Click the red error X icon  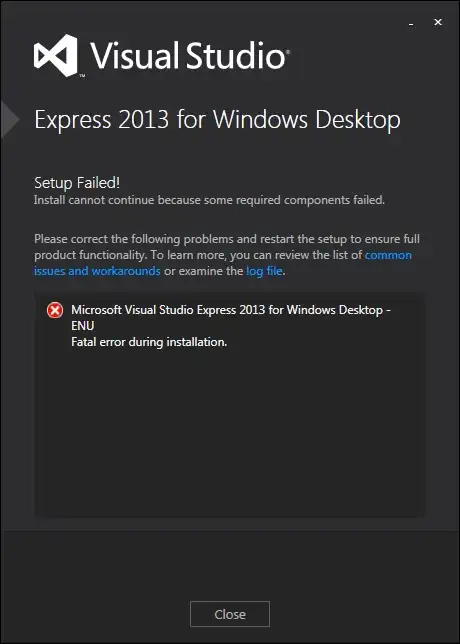click(x=55, y=310)
